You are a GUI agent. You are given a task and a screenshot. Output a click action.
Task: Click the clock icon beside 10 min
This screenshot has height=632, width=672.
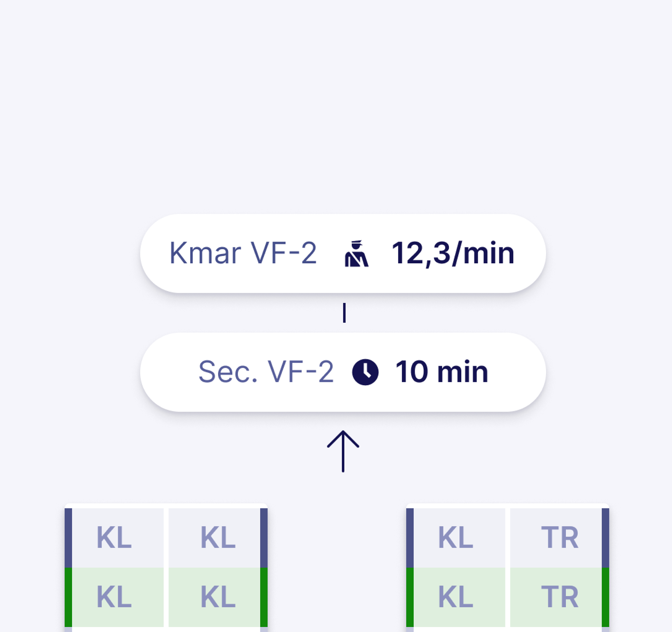point(365,372)
